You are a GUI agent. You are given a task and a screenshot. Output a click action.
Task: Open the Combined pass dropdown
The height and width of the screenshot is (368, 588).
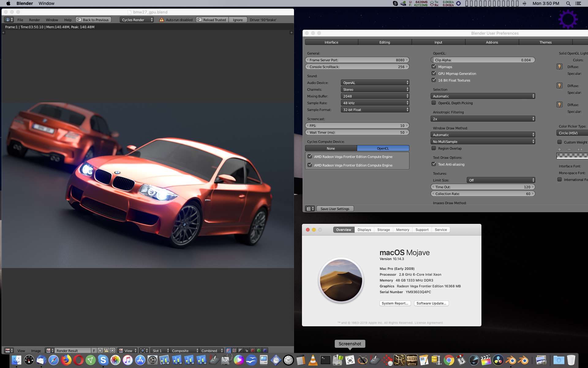211,351
